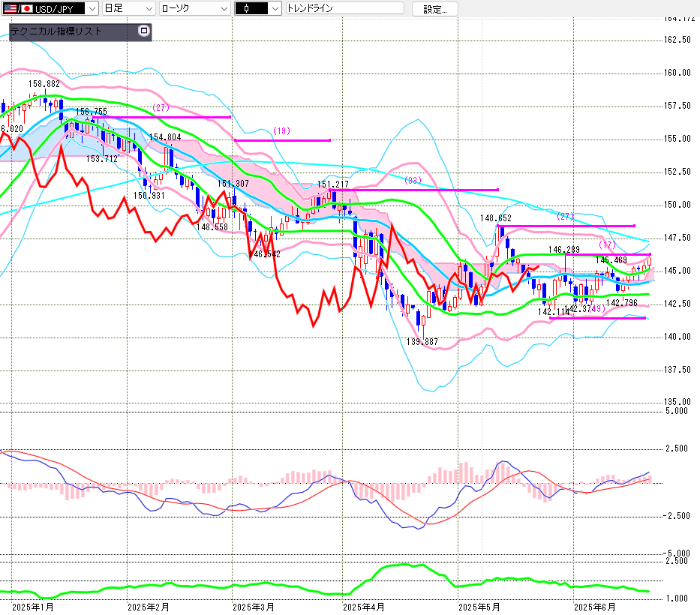This screenshot has width=700, height=615.
Task: Click the 148.558 price label
Action: click(212, 227)
